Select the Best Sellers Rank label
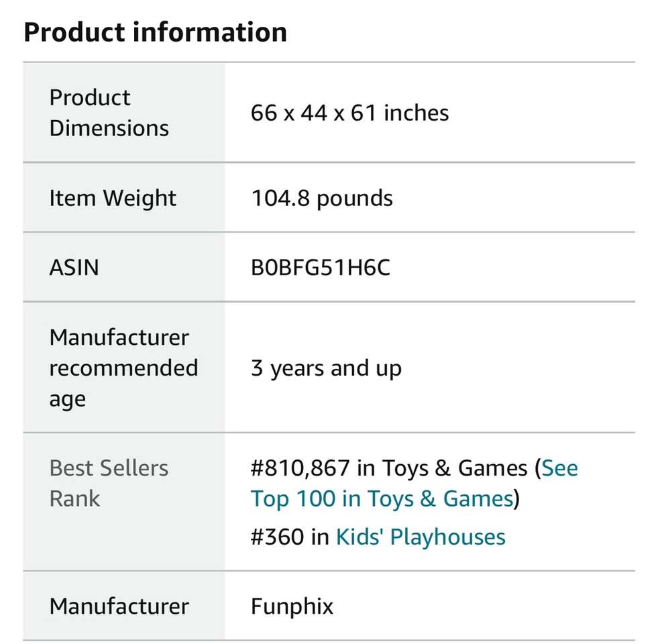Viewport: 658px width, 644px height. tap(109, 483)
